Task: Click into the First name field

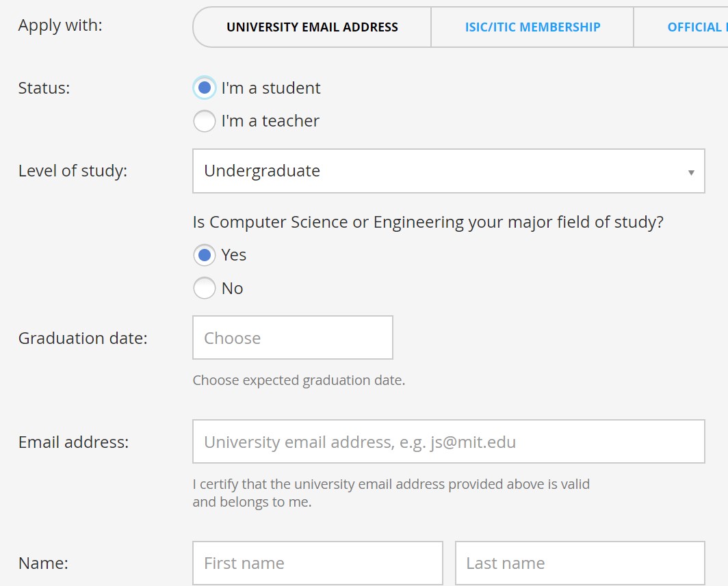Action: coord(317,563)
